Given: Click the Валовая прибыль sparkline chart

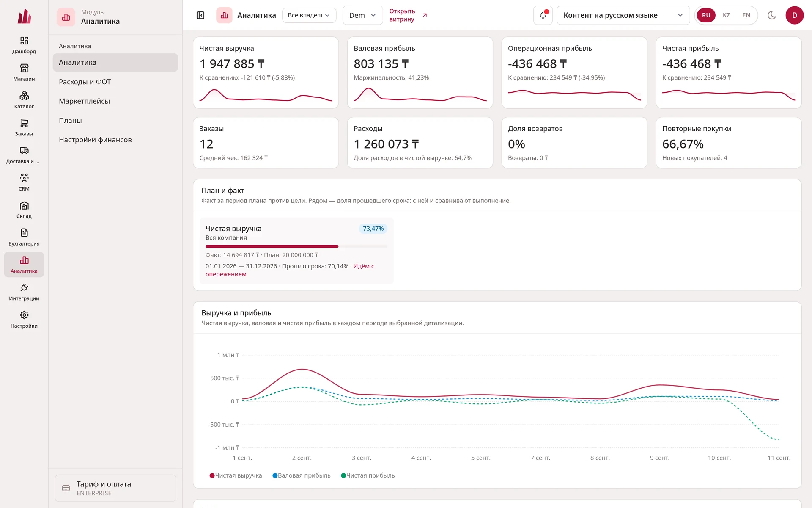Looking at the screenshot, I should tap(420, 95).
